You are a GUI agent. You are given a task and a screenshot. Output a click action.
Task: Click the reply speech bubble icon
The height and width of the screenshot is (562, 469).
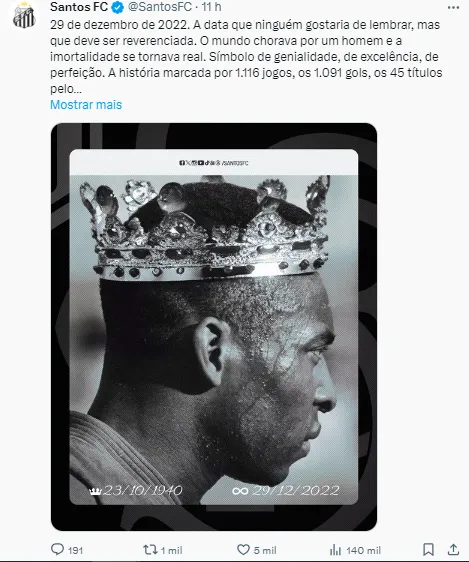[x=57, y=549]
